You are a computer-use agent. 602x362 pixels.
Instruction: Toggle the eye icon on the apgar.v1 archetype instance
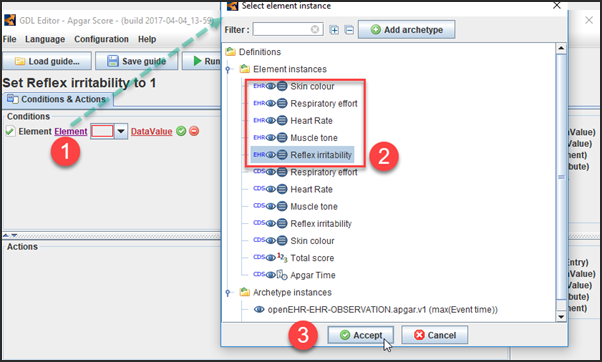(x=259, y=309)
